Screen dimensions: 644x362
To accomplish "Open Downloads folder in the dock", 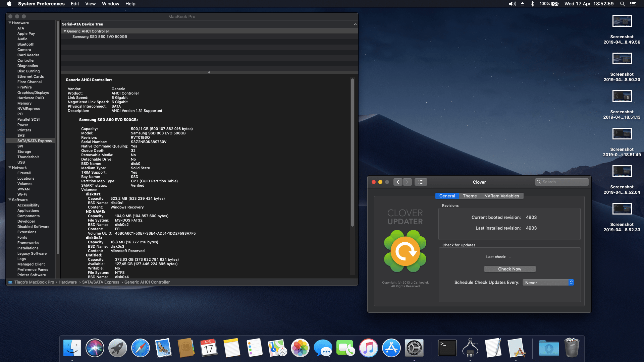I will tap(549, 348).
